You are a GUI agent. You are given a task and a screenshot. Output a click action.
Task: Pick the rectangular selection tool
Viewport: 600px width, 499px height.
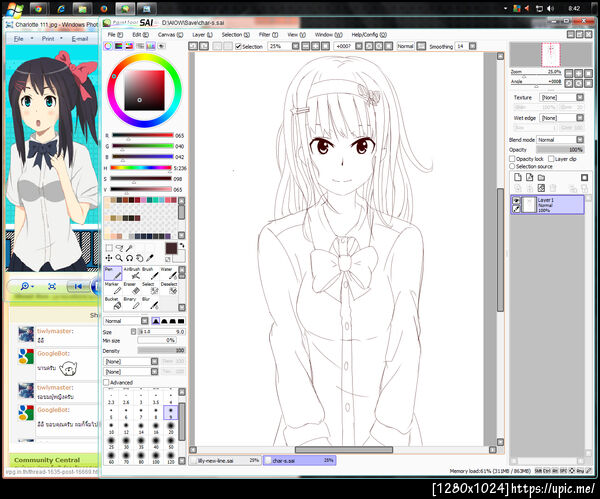(109, 248)
